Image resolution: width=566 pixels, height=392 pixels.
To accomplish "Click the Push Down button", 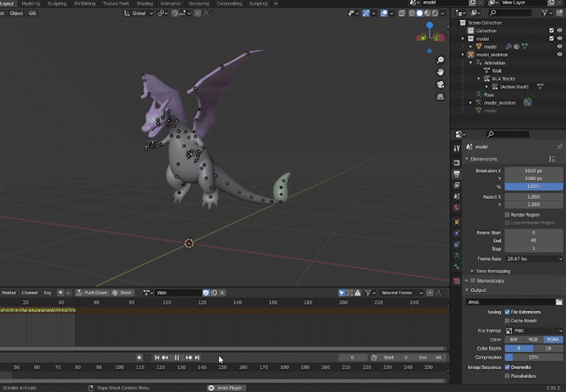I will click(x=92, y=293).
